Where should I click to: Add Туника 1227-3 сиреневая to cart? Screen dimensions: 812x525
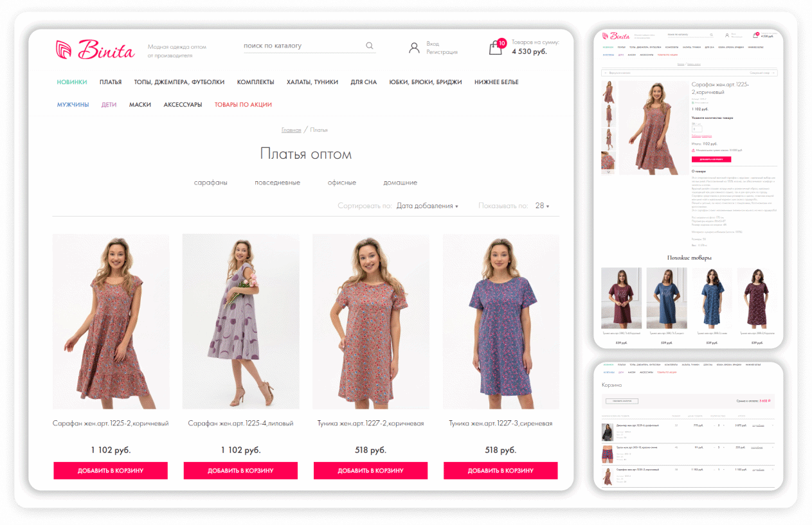500,470
